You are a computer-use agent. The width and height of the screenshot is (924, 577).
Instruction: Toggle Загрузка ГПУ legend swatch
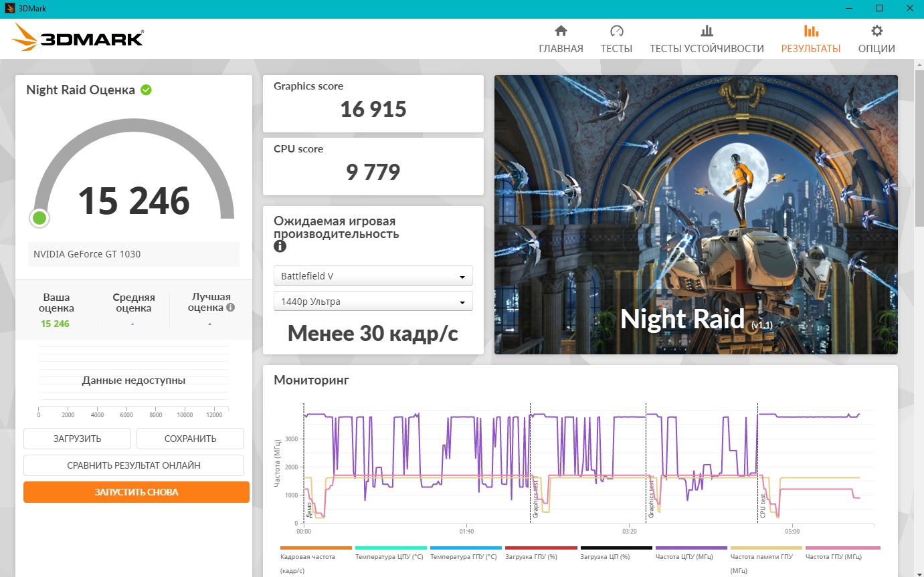[541, 548]
